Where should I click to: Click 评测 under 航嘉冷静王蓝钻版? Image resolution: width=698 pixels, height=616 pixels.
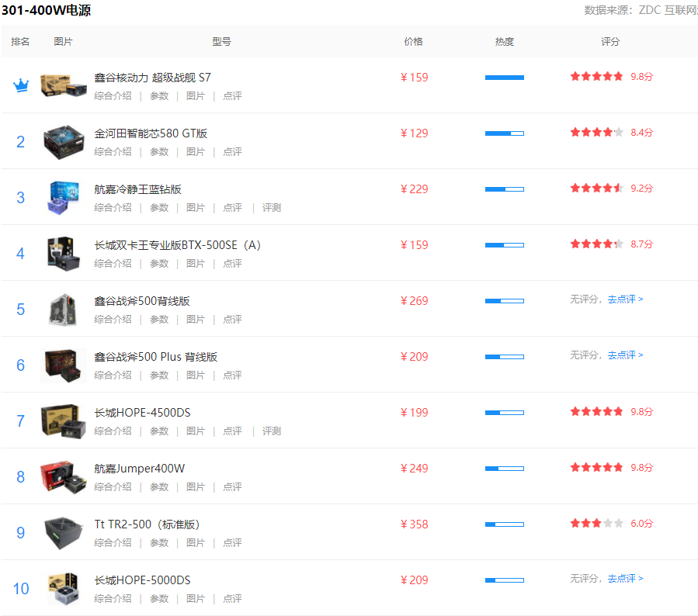tap(272, 208)
